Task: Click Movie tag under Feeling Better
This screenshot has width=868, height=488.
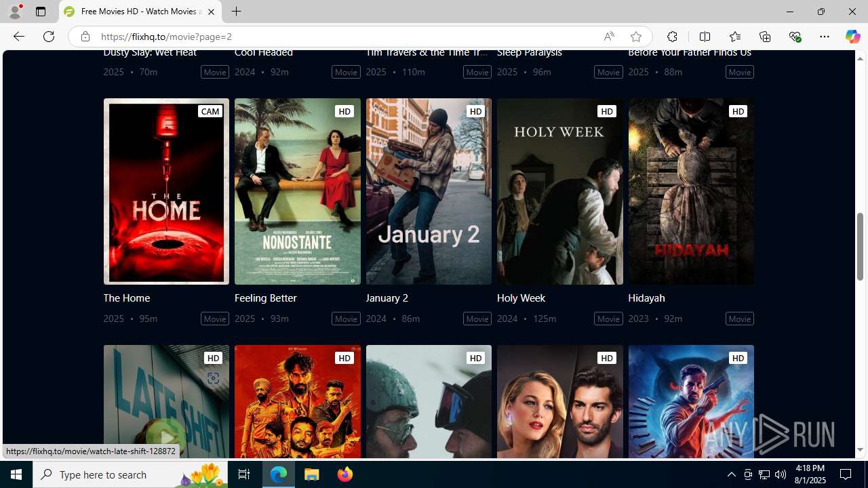Action: click(346, 319)
